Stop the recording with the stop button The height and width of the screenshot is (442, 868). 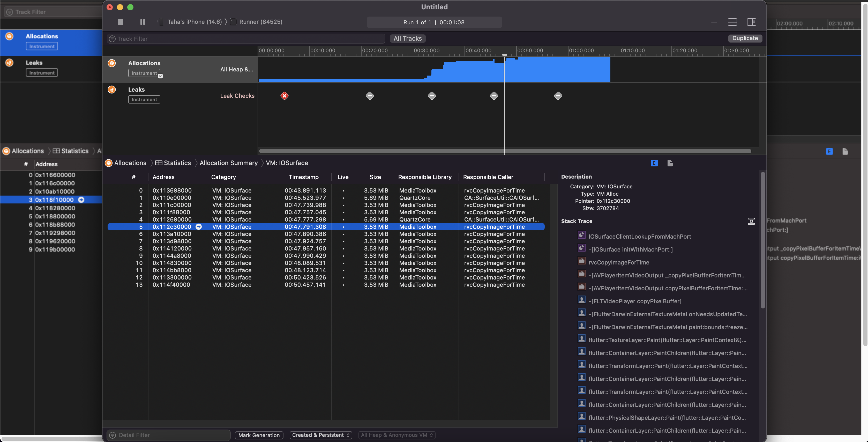click(x=120, y=22)
